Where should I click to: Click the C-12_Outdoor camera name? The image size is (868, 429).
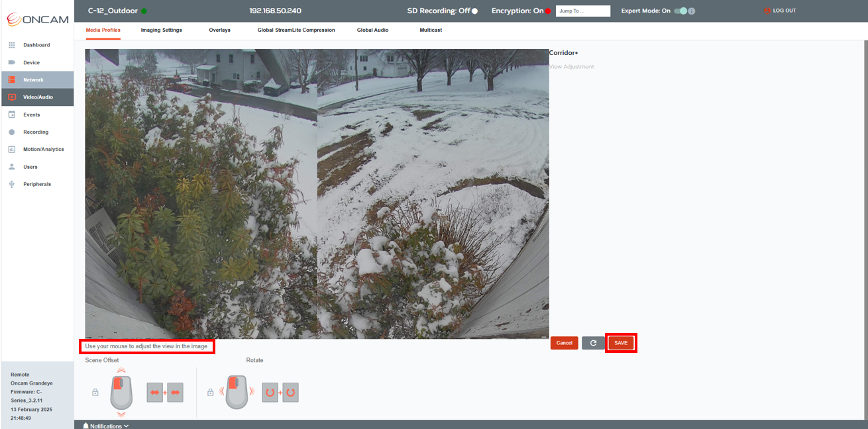click(x=113, y=11)
